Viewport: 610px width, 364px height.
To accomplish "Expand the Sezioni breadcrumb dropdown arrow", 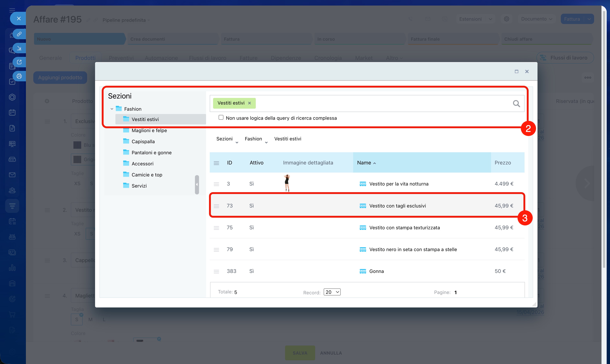I will [237, 142].
